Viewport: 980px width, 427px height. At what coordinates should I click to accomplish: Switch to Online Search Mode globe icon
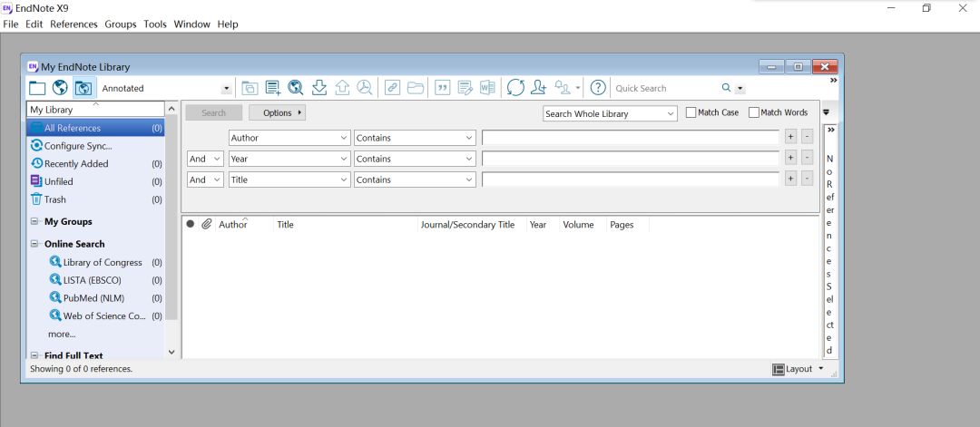(60, 88)
